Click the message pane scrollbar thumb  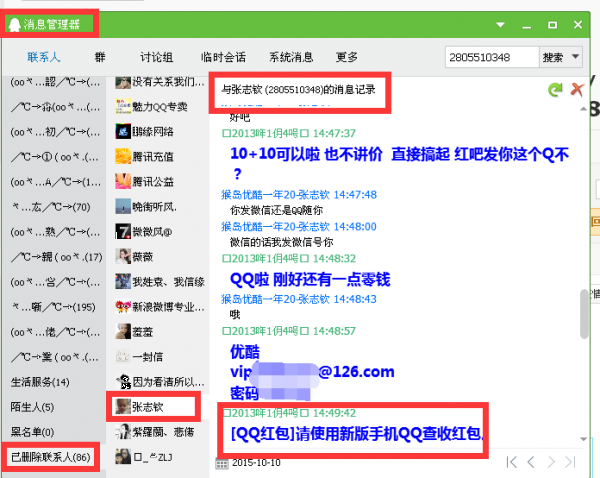coord(584,314)
